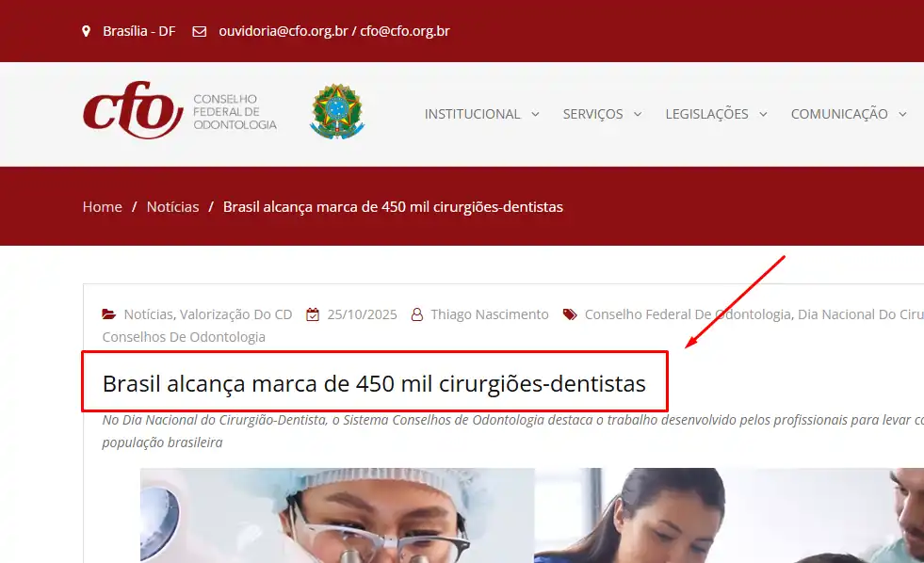Screen dimensions: 924x563
Task: Click the Notícias category link in post meta
Action: (x=149, y=314)
